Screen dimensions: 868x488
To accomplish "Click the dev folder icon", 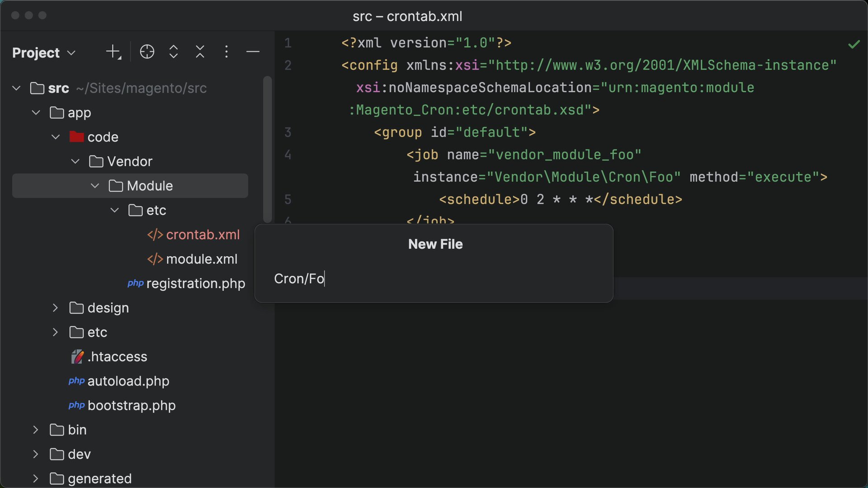I will click(x=57, y=454).
